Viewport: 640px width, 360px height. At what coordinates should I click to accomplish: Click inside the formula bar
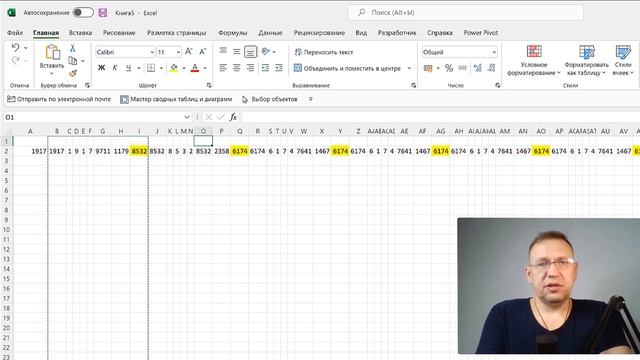click(440, 117)
